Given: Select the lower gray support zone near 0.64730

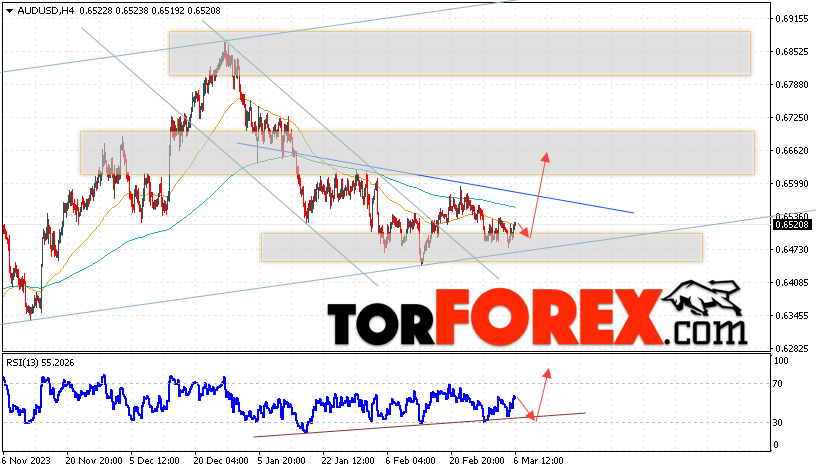Looking at the screenshot, I should point(481,247).
